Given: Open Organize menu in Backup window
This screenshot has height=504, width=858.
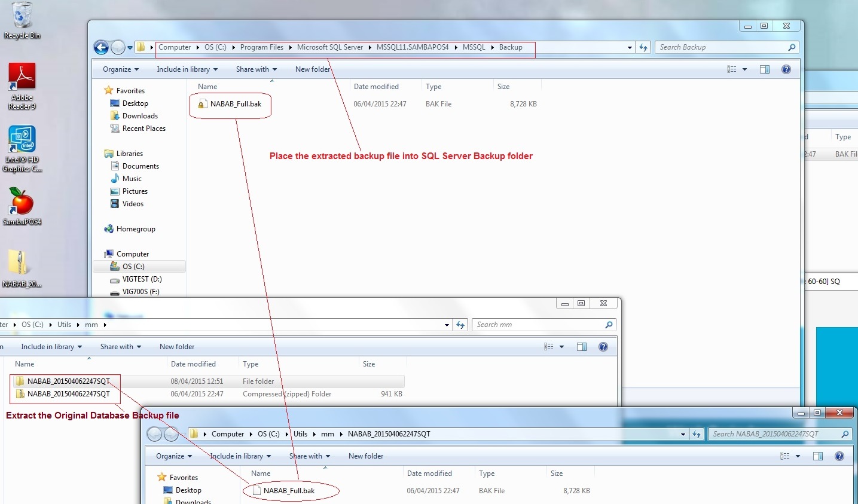Looking at the screenshot, I should click(x=121, y=69).
